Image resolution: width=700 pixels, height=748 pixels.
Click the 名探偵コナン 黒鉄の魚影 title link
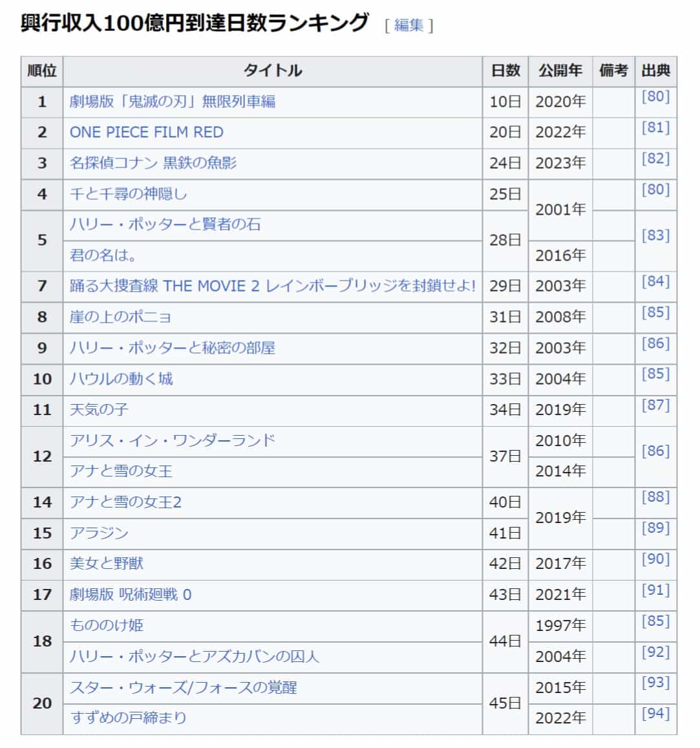[153, 163]
